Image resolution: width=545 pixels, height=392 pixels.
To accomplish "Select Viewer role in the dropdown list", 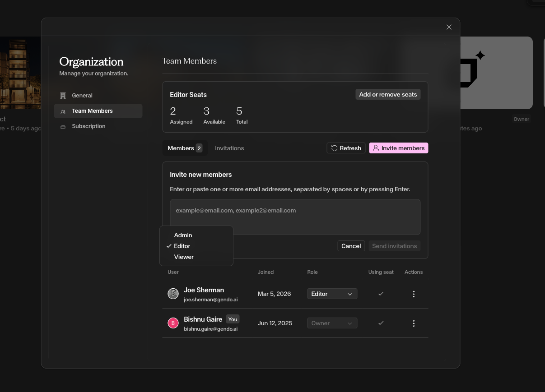I will pos(184,257).
